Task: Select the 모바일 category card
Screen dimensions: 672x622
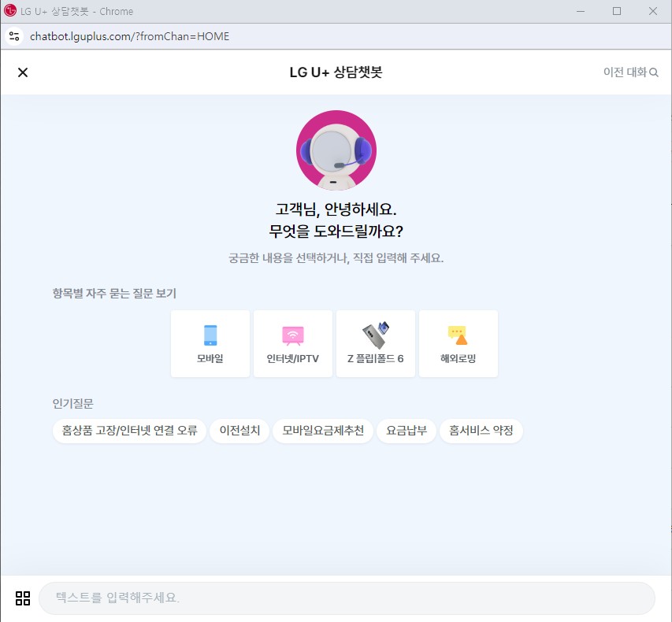Action: (x=210, y=343)
